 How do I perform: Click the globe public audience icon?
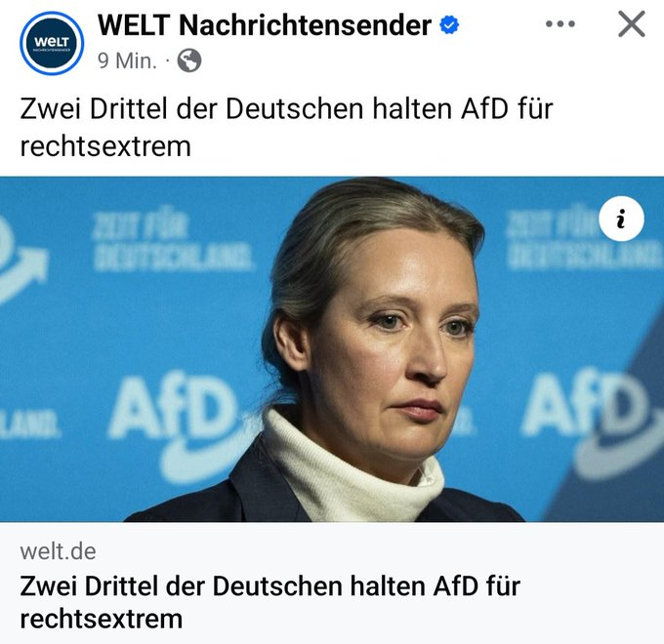[188, 60]
